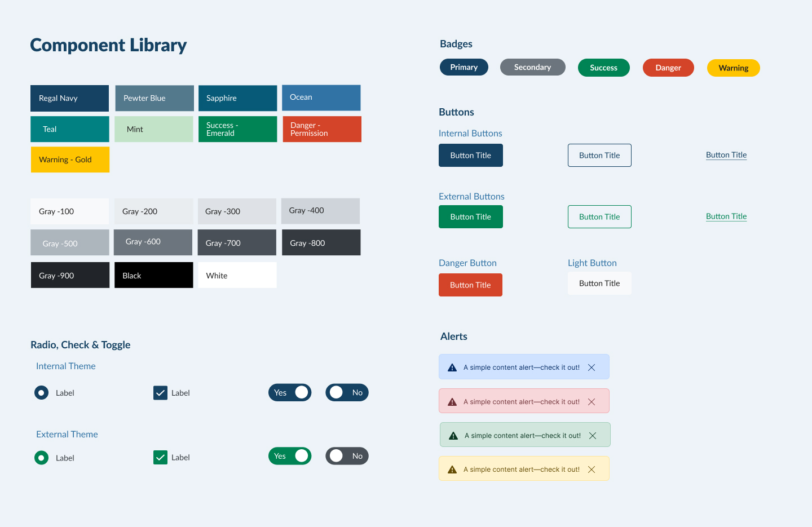812x527 pixels.
Task: Click the Secondary gray badge
Action: (x=533, y=67)
